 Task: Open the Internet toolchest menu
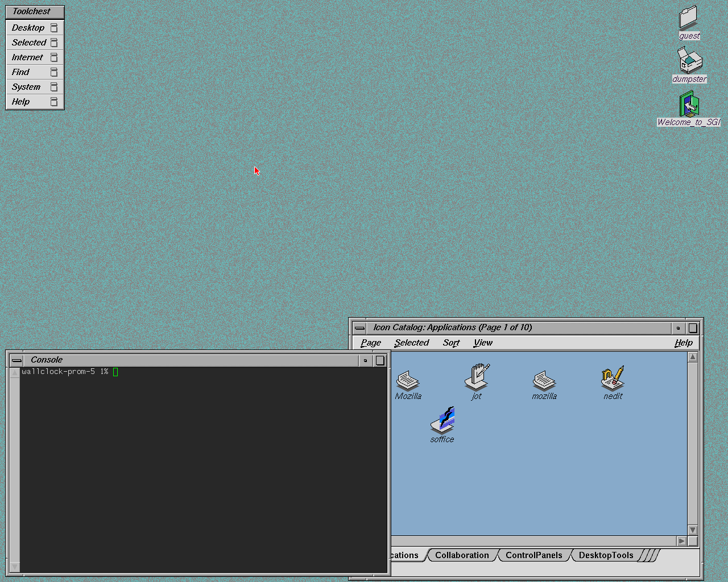(35, 57)
